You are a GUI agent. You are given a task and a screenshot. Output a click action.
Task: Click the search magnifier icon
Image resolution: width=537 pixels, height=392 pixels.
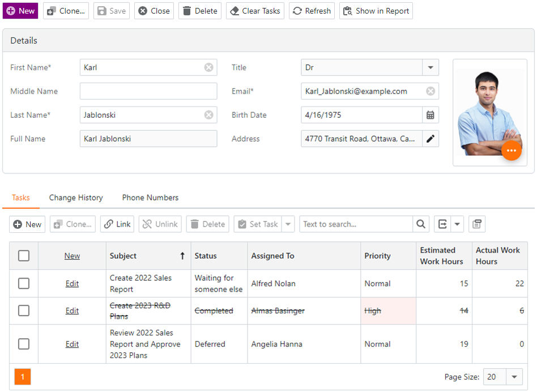[x=421, y=224]
